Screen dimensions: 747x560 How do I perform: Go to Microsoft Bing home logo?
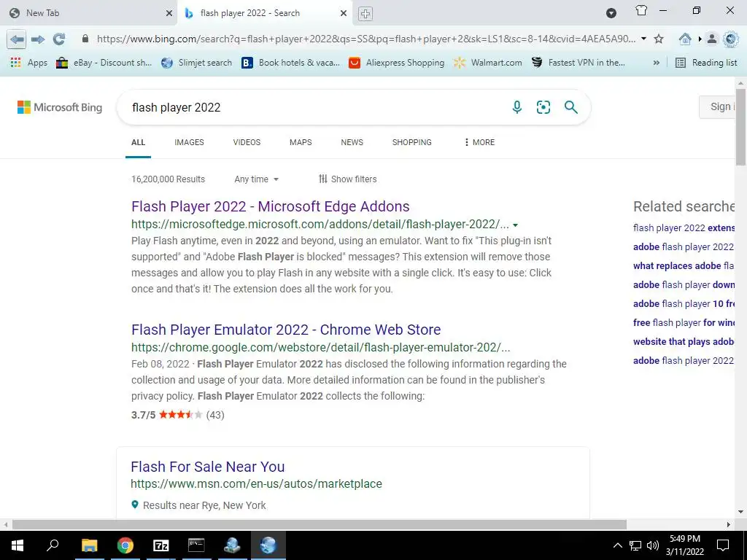click(x=60, y=107)
